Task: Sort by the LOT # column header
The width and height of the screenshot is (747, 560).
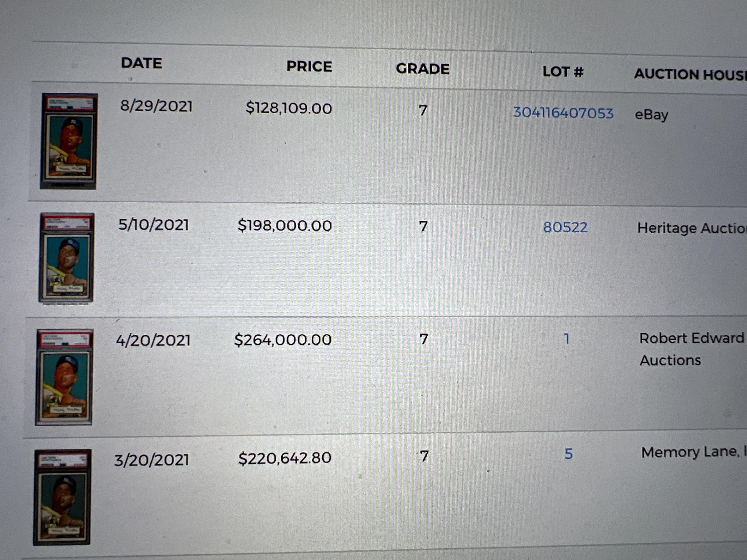Action: (563, 71)
